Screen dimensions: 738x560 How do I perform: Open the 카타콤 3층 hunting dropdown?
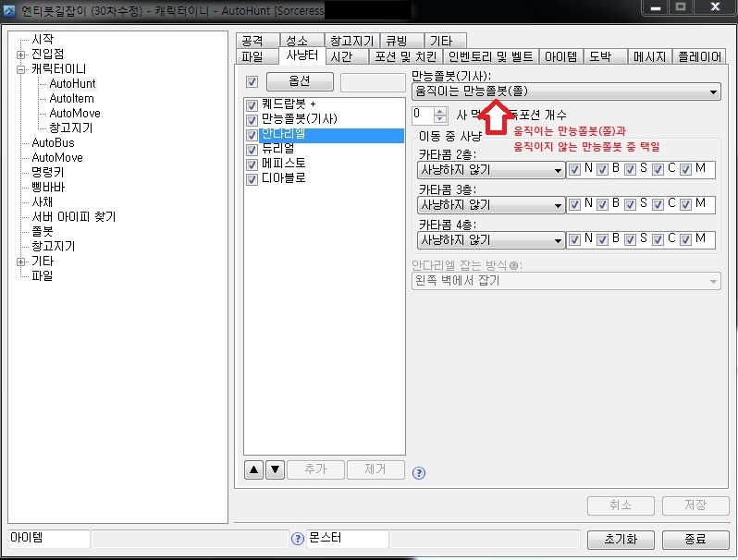(491, 205)
